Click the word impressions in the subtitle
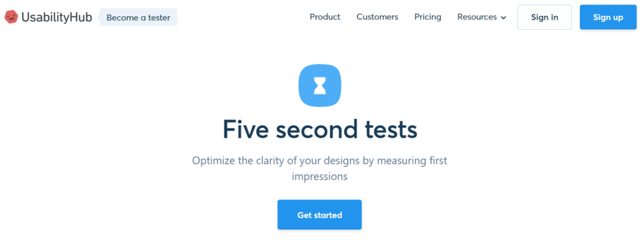The width and height of the screenshot is (644, 251). coord(319,177)
